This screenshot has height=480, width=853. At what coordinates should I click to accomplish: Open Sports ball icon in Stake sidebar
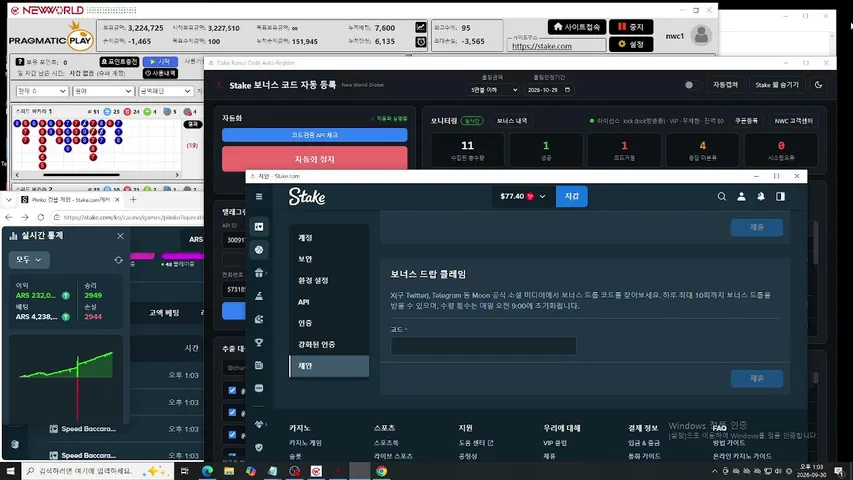click(259, 250)
